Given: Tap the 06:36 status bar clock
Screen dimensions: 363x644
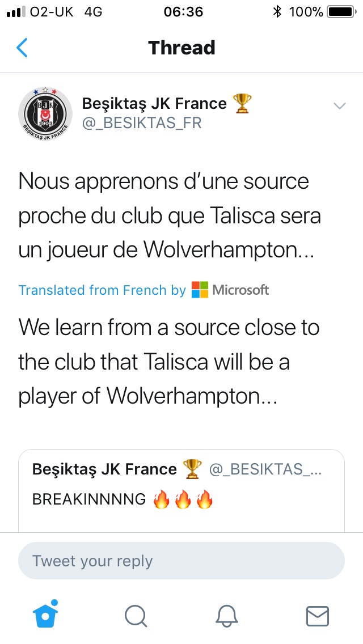Looking at the screenshot, I should pyautogui.click(x=183, y=12).
